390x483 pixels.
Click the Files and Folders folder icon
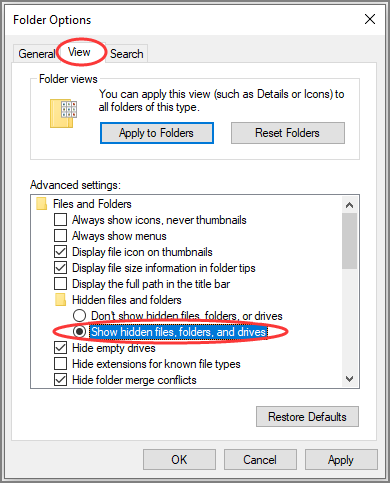[x=41, y=204]
